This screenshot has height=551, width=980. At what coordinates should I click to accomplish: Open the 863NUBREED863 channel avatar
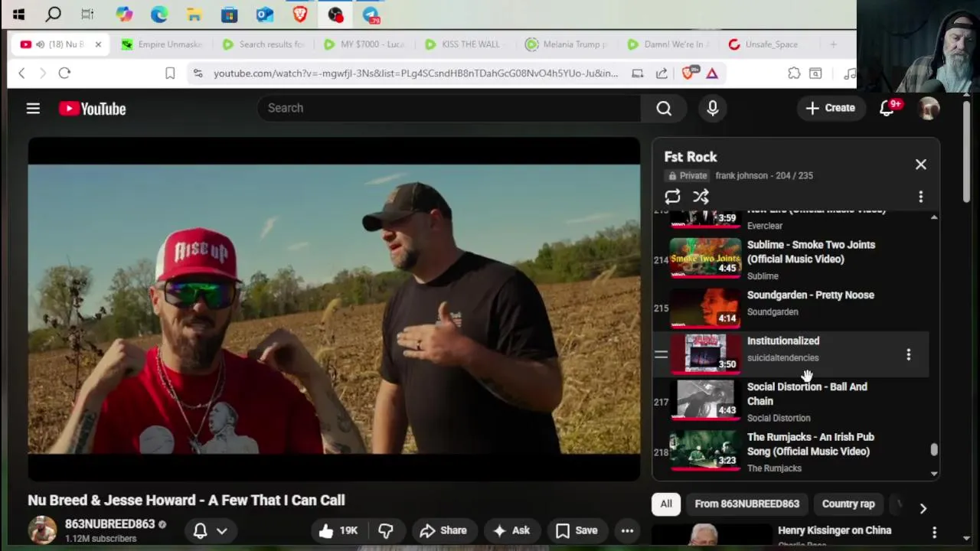click(42, 530)
